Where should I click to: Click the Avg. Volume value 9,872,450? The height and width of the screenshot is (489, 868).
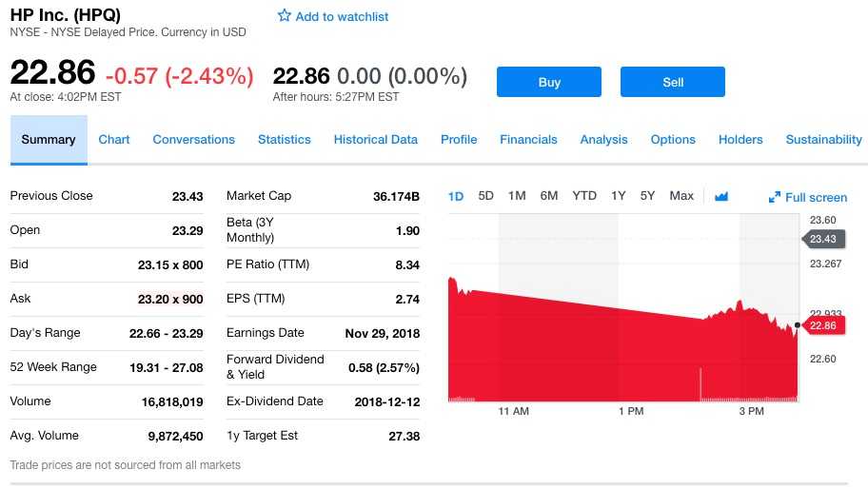pyautogui.click(x=175, y=437)
